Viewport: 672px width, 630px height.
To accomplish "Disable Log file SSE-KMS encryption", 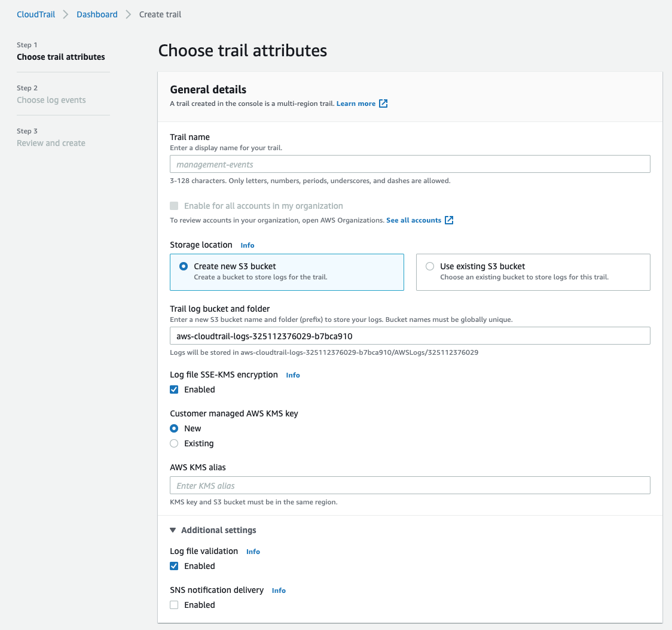I will (x=173, y=389).
